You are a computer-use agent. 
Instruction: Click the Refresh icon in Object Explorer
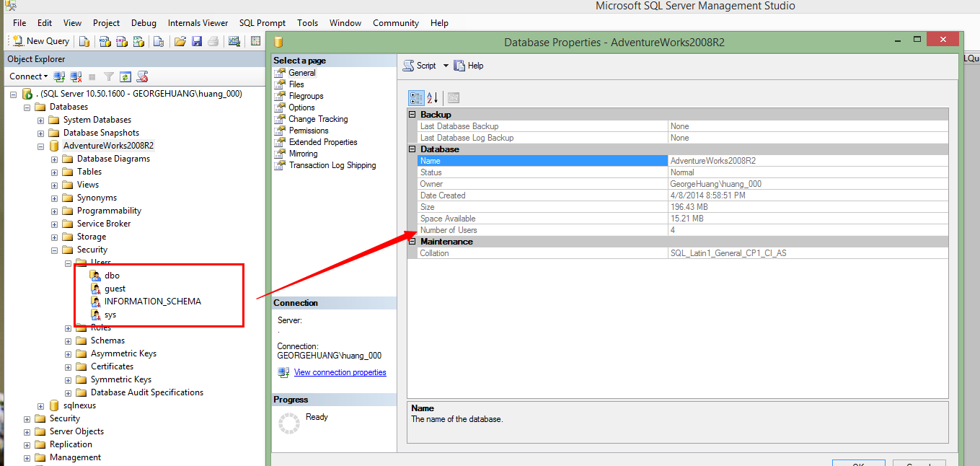point(125,76)
